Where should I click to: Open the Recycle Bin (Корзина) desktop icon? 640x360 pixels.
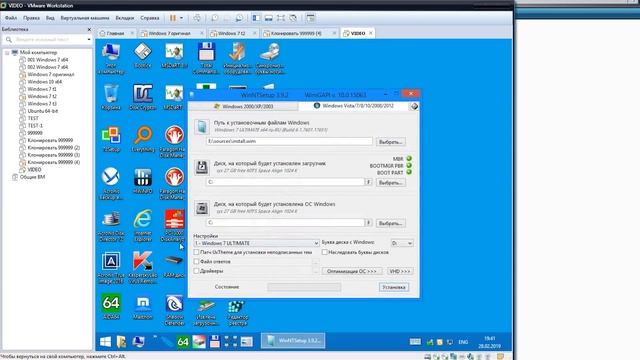click(111, 97)
